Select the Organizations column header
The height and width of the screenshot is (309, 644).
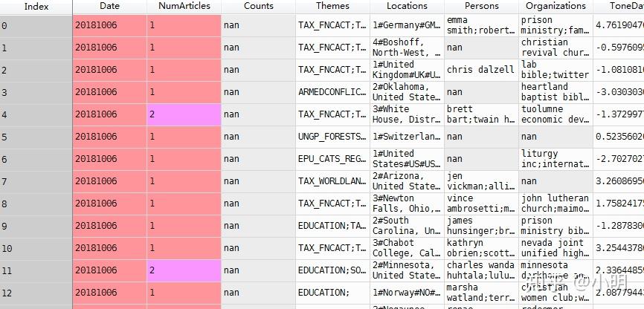[555, 6]
